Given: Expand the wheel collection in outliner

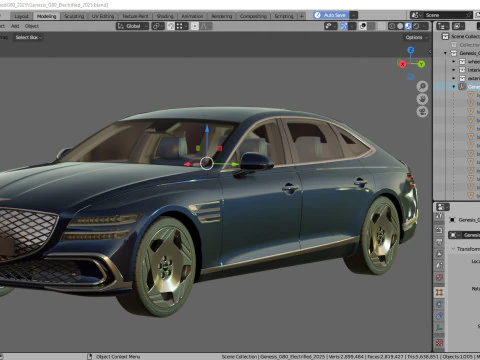Looking at the screenshot, I should tap(453, 62).
